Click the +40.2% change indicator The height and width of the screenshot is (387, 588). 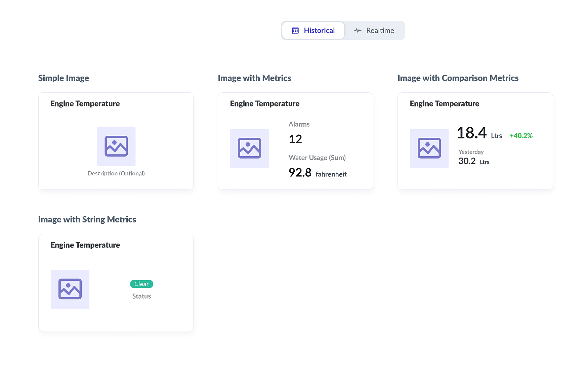(521, 136)
